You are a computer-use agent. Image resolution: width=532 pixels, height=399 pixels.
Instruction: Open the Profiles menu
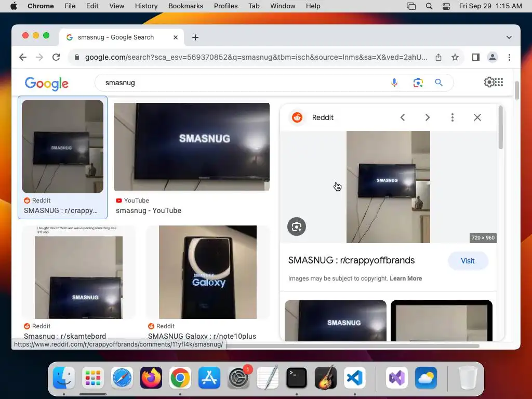pyautogui.click(x=225, y=6)
